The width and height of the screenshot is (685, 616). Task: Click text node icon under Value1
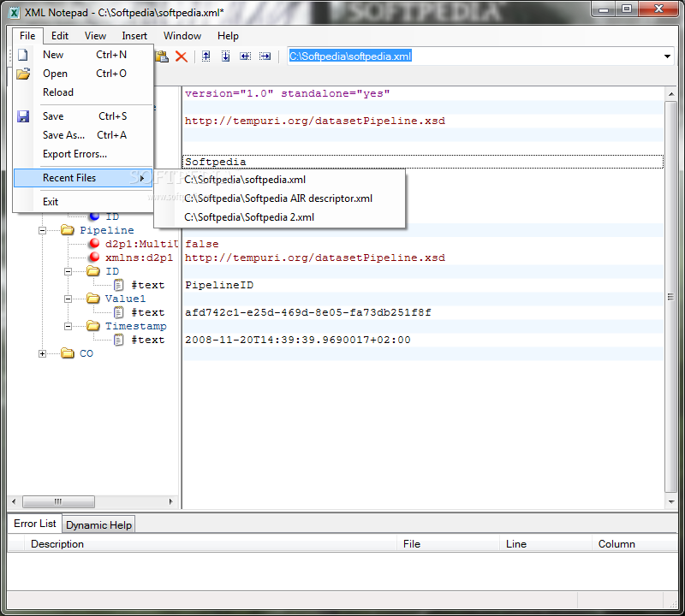[x=118, y=312]
